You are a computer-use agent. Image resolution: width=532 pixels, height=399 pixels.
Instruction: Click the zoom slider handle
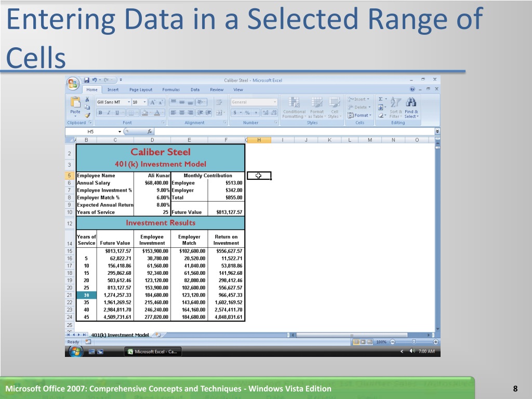coord(414,342)
